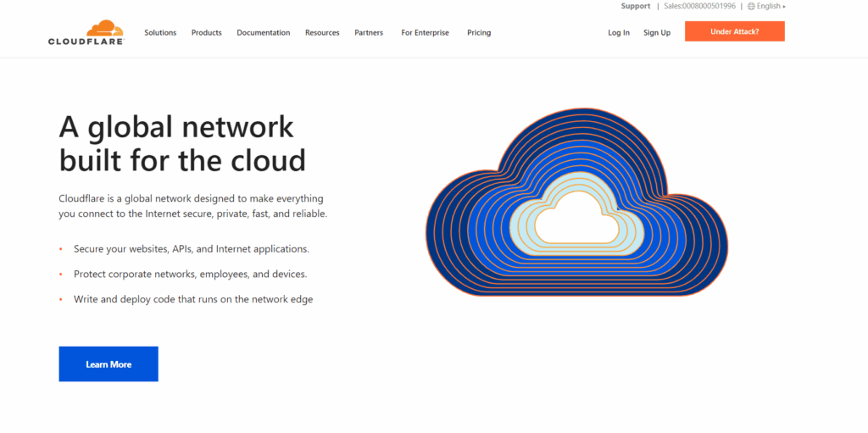Click the 'Cloudflare is a global network' paragraph

pos(193,206)
